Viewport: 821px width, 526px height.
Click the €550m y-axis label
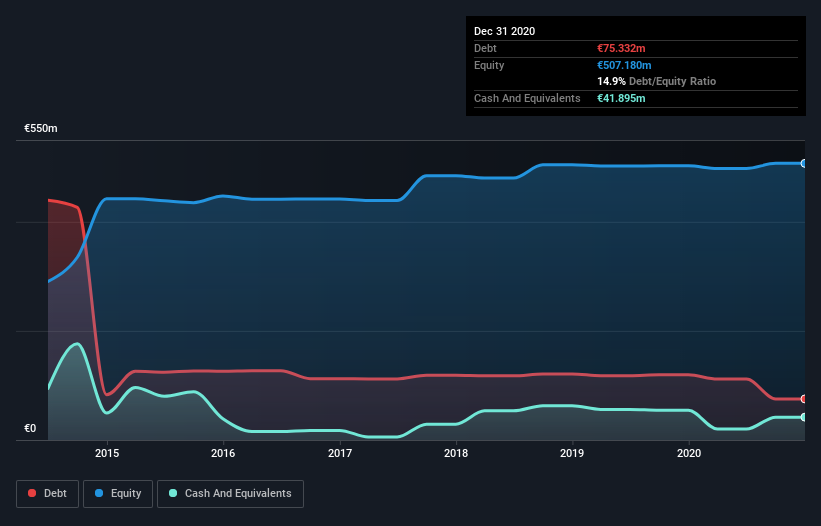[41, 128]
